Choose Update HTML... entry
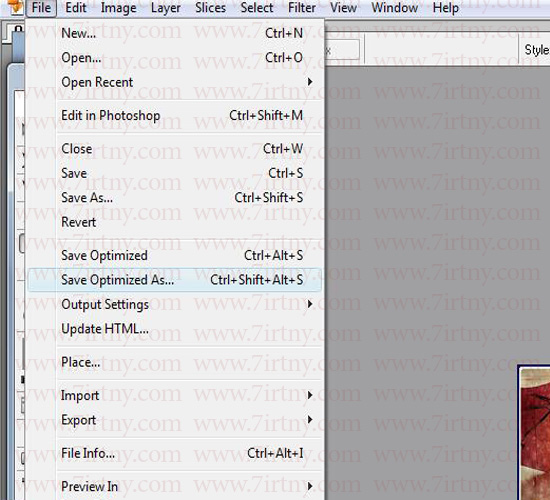Viewport: 550px width, 500px height. [175, 329]
